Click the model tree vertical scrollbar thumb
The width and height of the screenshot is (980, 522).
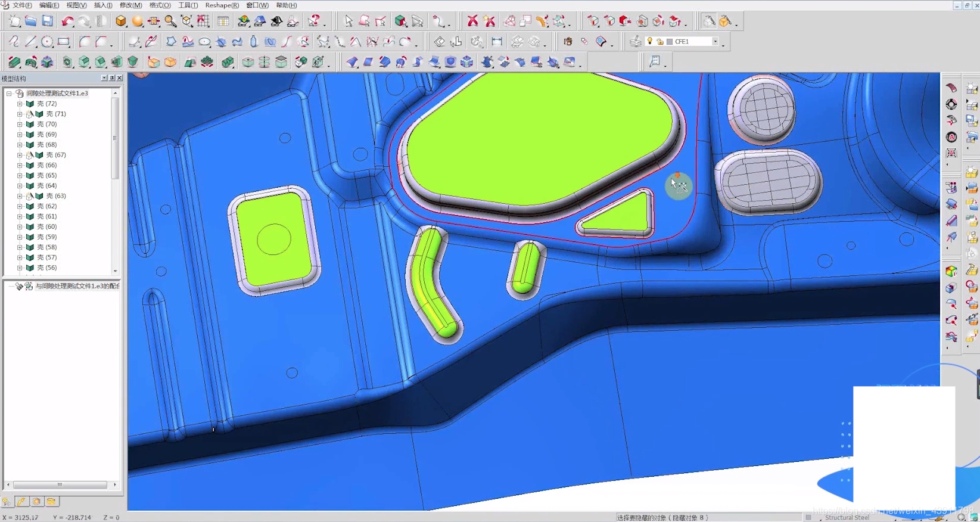point(115,138)
